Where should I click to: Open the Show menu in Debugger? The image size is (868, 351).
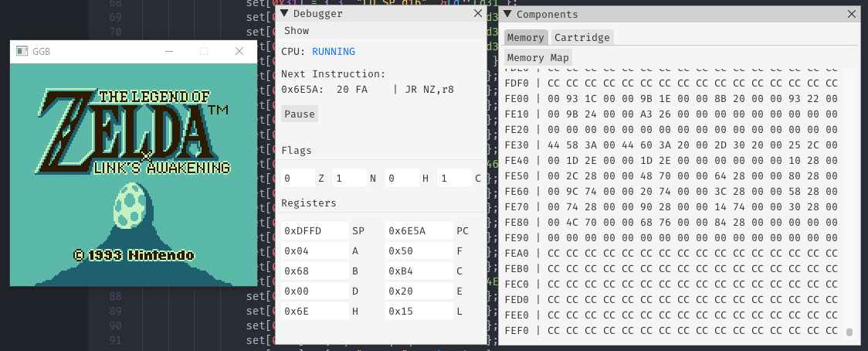click(x=297, y=31)
